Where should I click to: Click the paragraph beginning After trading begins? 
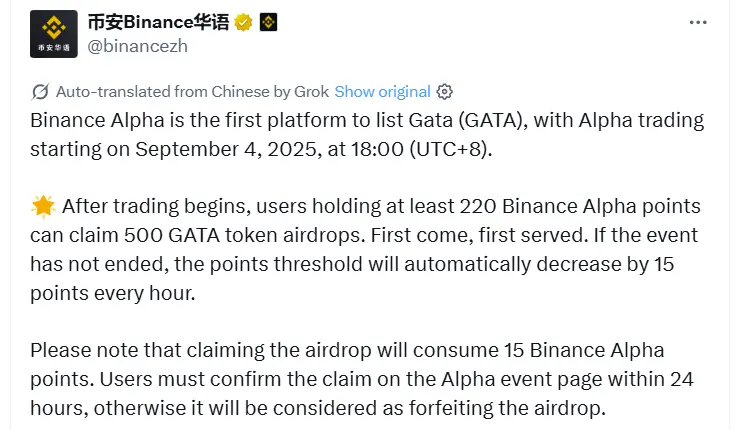(367, 250)
